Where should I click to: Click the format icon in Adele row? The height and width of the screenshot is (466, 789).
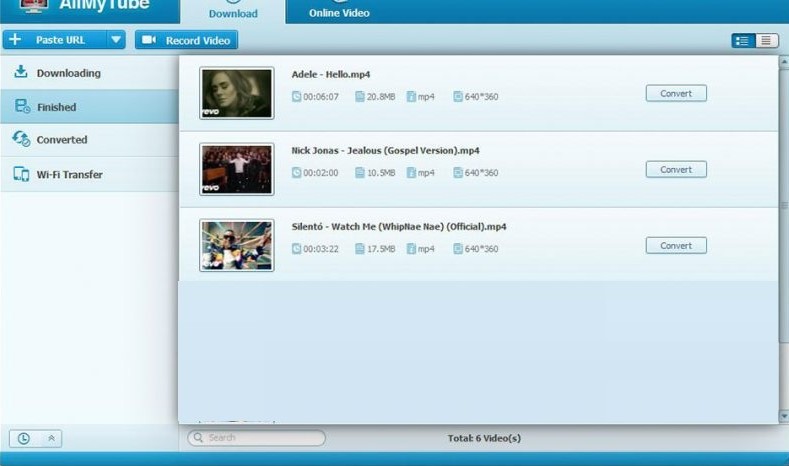411,96
